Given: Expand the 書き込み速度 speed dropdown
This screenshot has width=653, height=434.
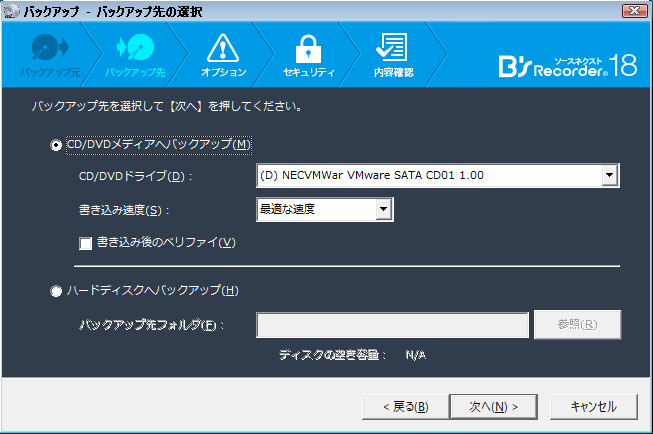Looking at the screenshot, I should [x=324, y=209].
